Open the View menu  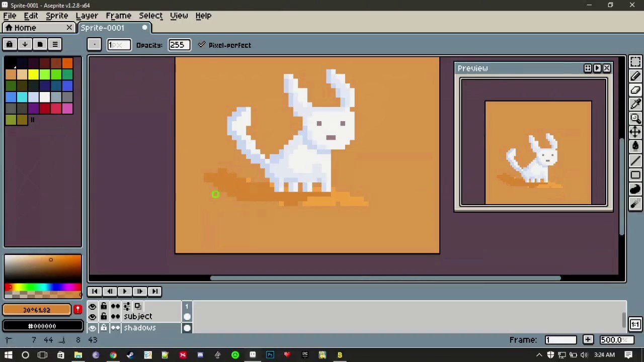click(179, 16)
